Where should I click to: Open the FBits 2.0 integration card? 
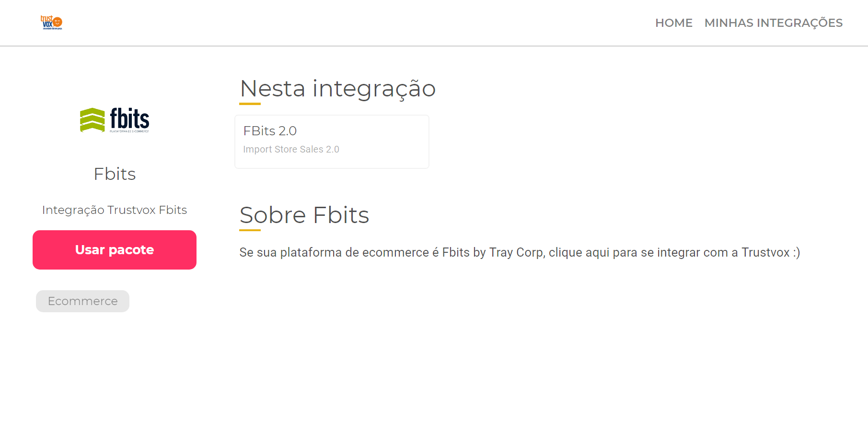332,141
